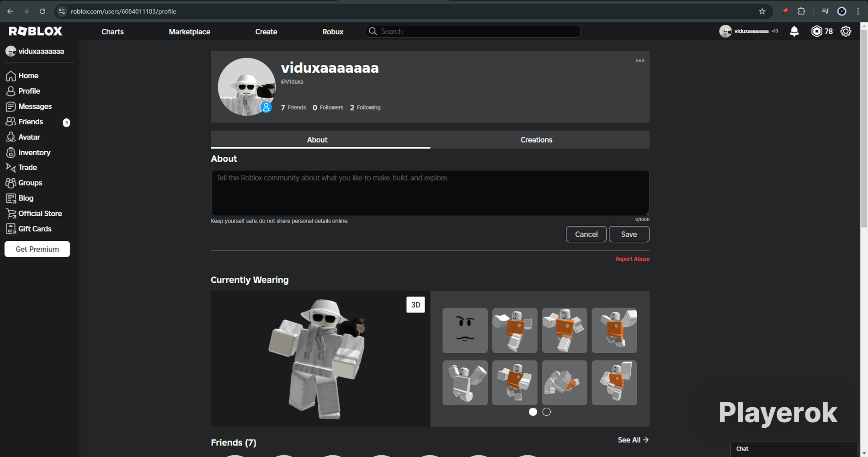
Task: Save the About description
Action: coord(629,234)
